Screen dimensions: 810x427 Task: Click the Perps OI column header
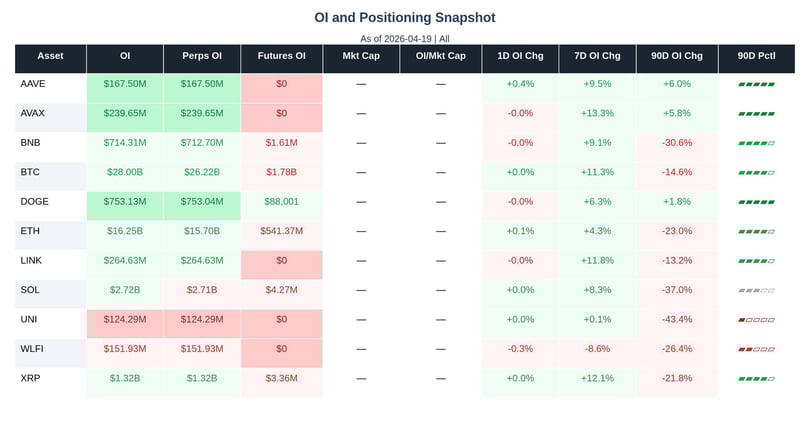click(x=202, y=57)
